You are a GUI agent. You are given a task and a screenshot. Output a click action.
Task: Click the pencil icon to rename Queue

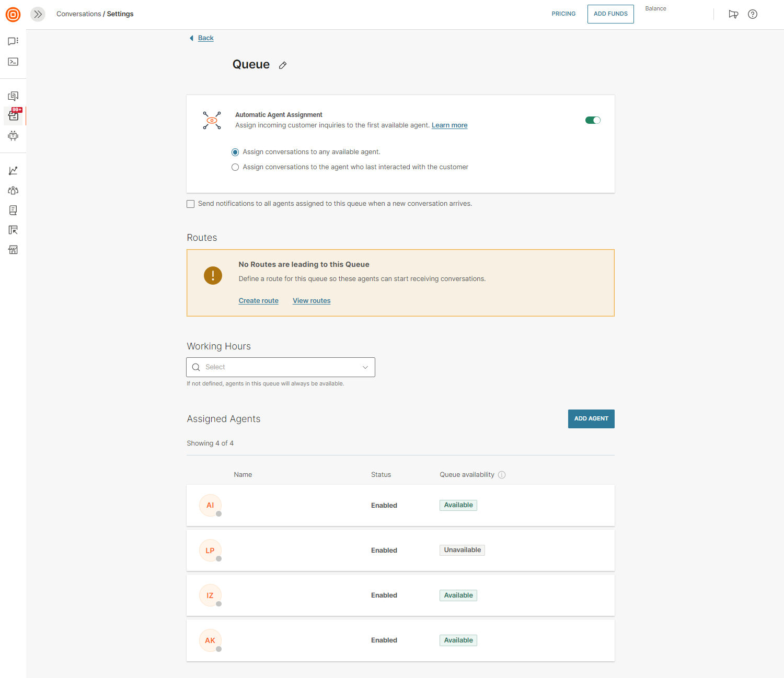pos(283,65)
